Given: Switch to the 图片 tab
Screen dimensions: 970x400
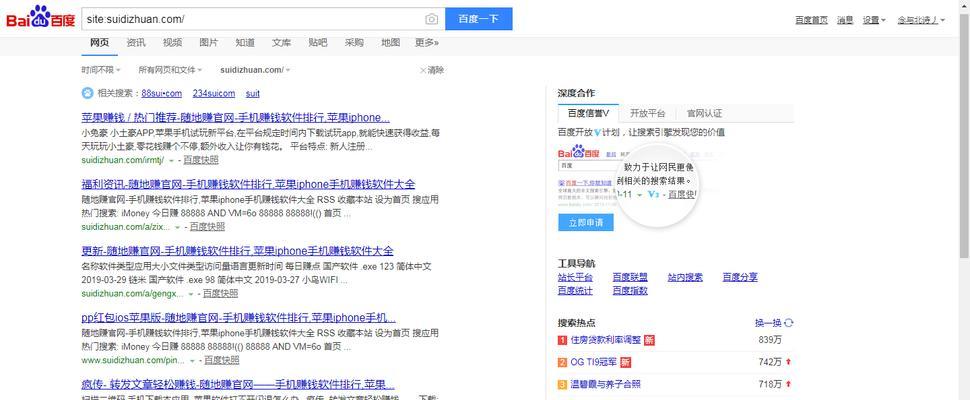Looking at the screenshot, I should coord(208,43).
